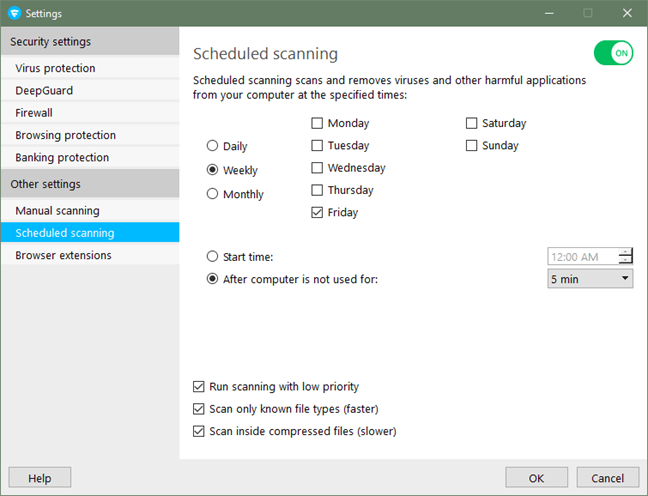This screenshot has height=496, width=648.
Task: Open the Firewall settings
Action: [x=34, y=113]
